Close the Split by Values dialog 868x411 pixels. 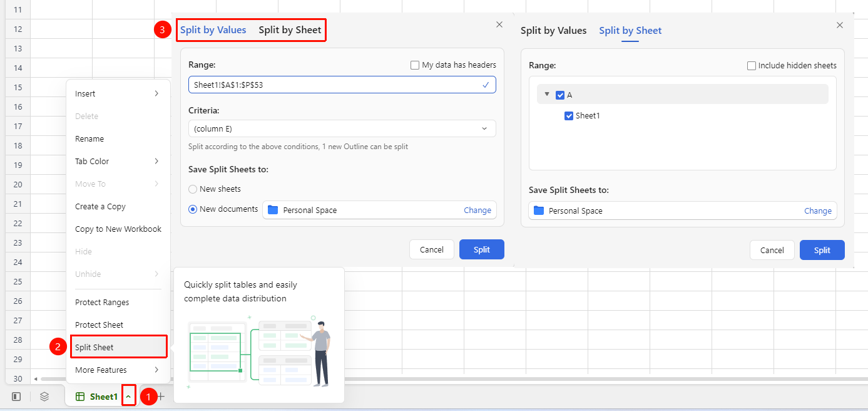(499, 24)
